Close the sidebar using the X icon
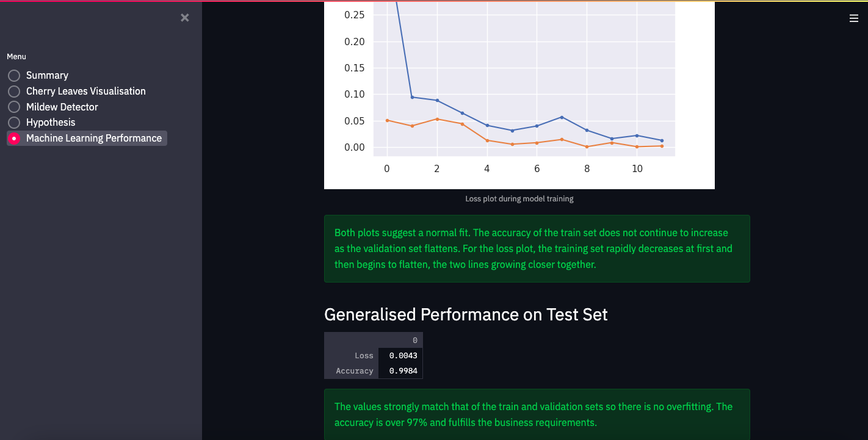Screen dimensions: 868x440 pyautogui.click(x=185, y=17)
